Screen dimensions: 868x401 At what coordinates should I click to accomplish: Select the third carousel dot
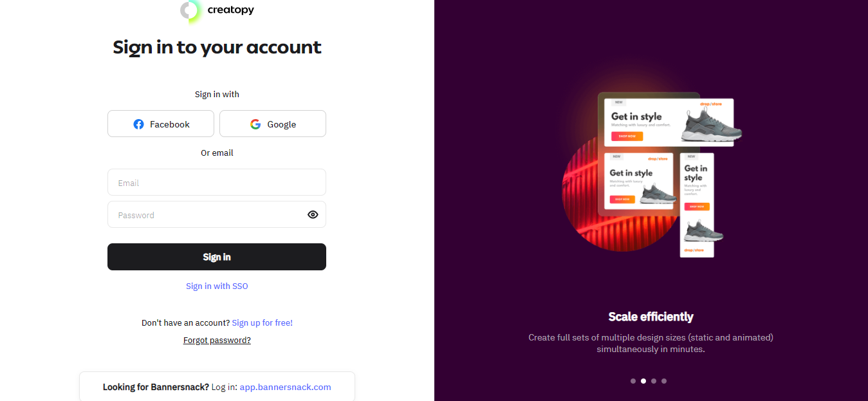pyautogui.click(x=654, y=381)
